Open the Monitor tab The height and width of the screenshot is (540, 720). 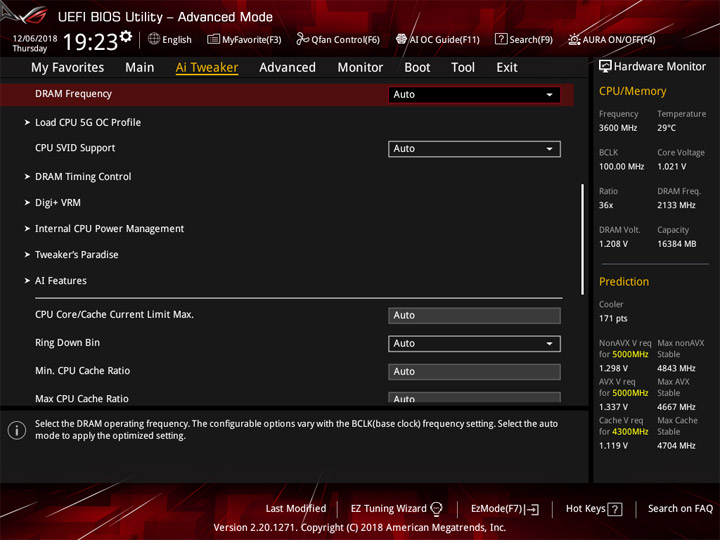click(x=360, y=68)
